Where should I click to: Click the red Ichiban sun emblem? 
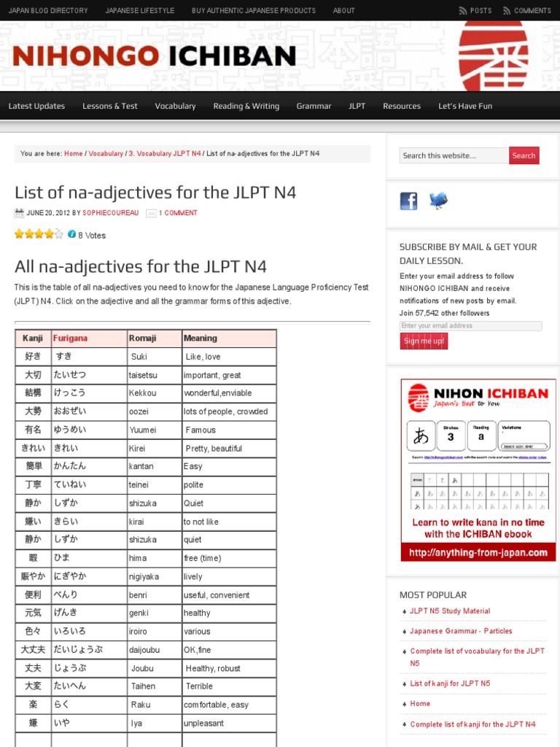point(493,55)
